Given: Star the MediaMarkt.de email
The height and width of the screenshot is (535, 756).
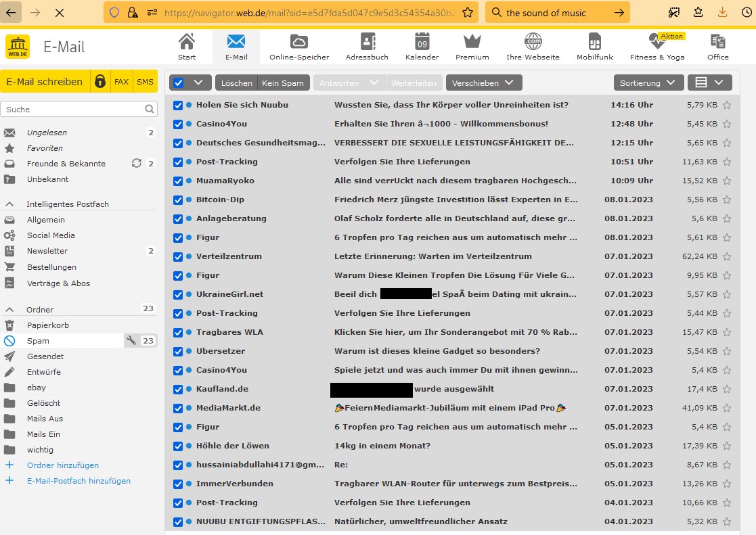Looking at the screenshot, I should (x=727, y=408).
